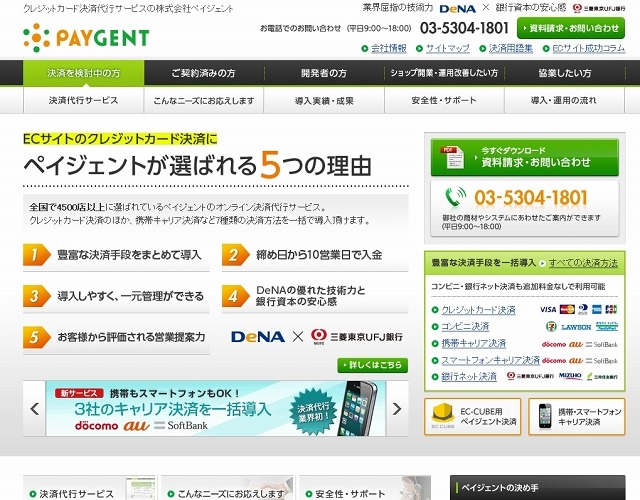The height and width of the screenshot is (500, 640).
Task: Click the orange number 2 badge
Action: 235,255
